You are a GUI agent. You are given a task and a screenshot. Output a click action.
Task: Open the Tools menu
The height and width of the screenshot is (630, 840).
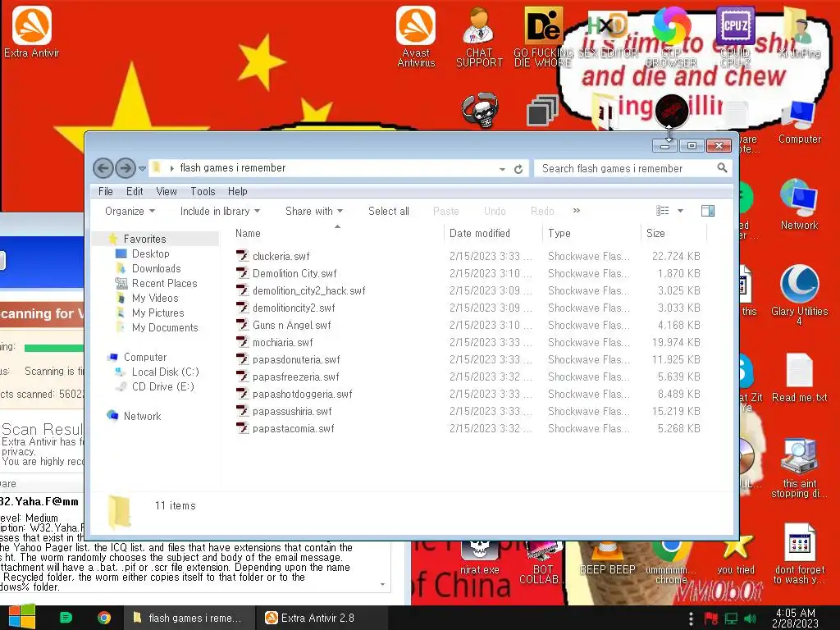(x=203, y=191)
